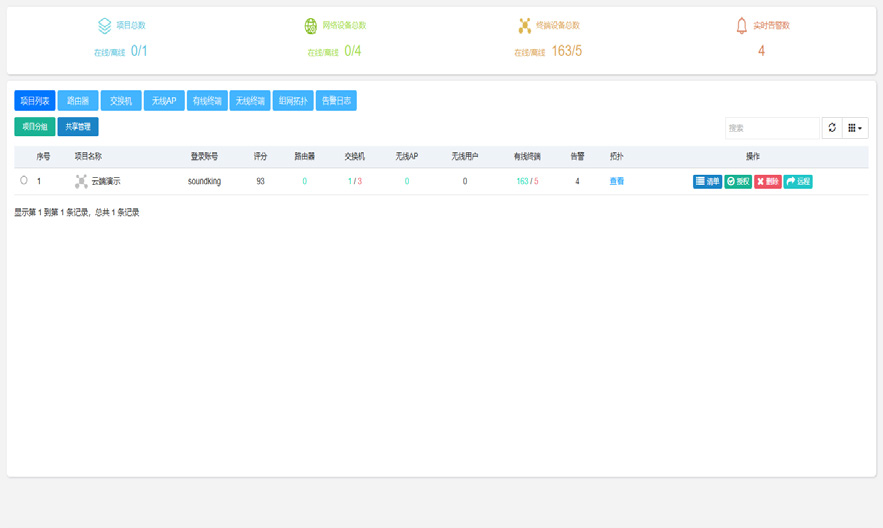Click the green 授权 authorize button
The width and height of the screenshot is (883, 528).
click(738, 181)
